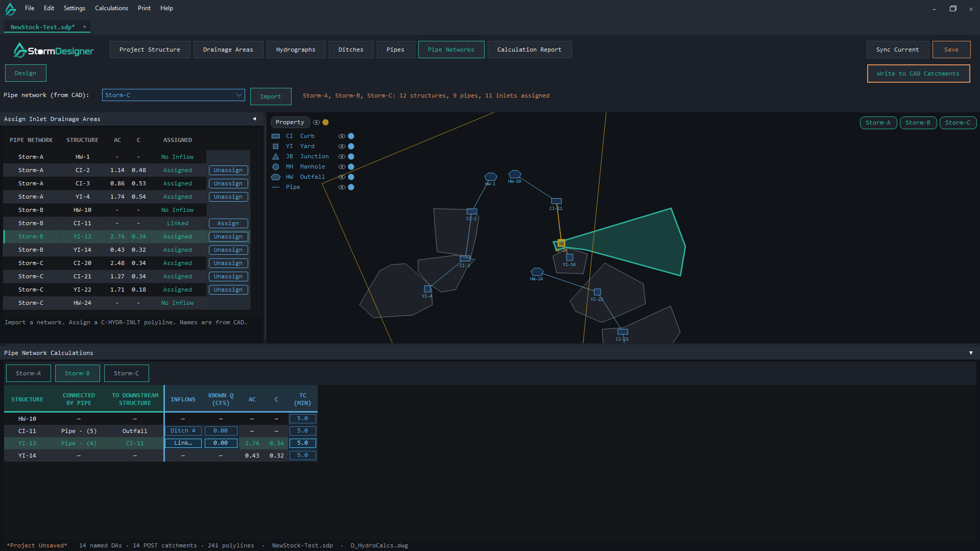Click the Junction legend triangle icon
This screenshot has height=551, width=980.
pyautogui.click(x=276, y=157)
